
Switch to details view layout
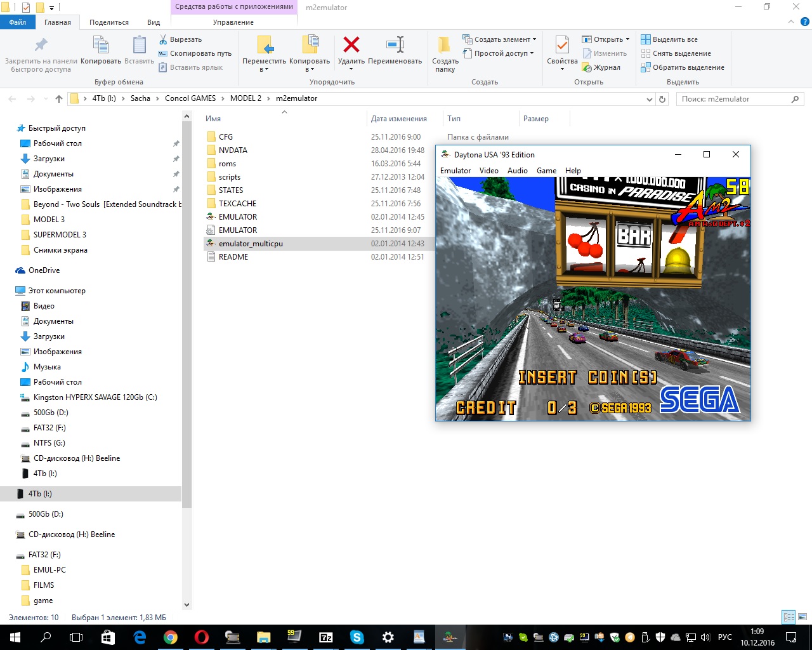[x=789, y=617]
